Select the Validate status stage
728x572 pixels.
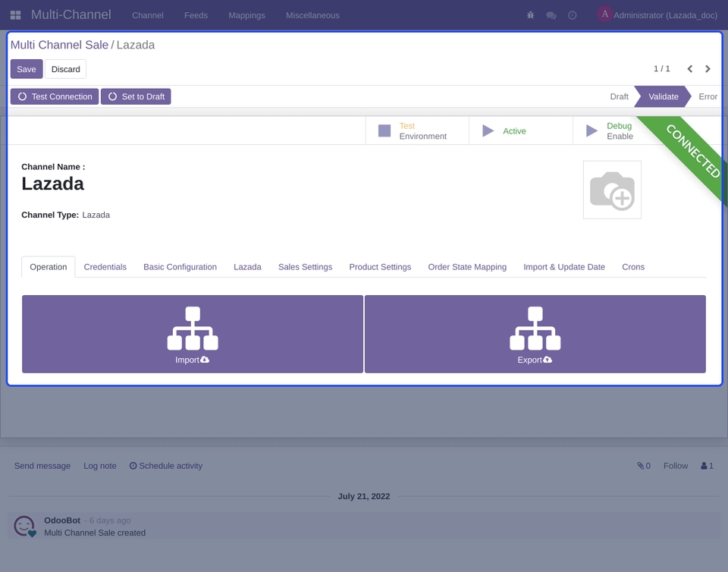(x=663, y=96)
